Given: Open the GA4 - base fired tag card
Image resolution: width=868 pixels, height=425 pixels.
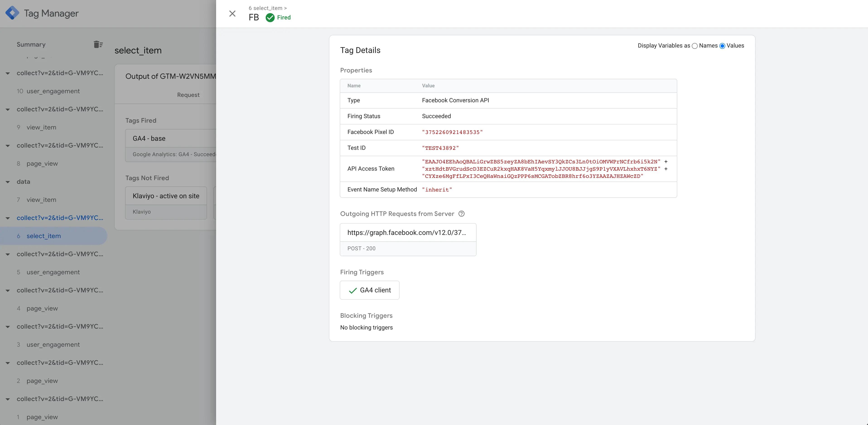Looking at the screenshot, I should point(171,145).
